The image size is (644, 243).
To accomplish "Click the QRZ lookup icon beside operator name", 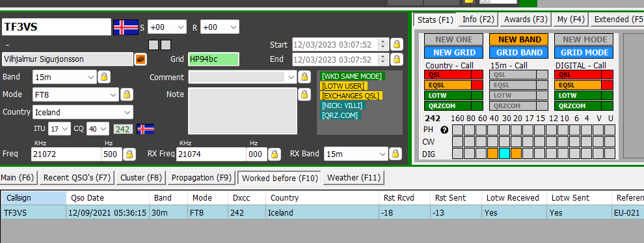I will 141,59.
